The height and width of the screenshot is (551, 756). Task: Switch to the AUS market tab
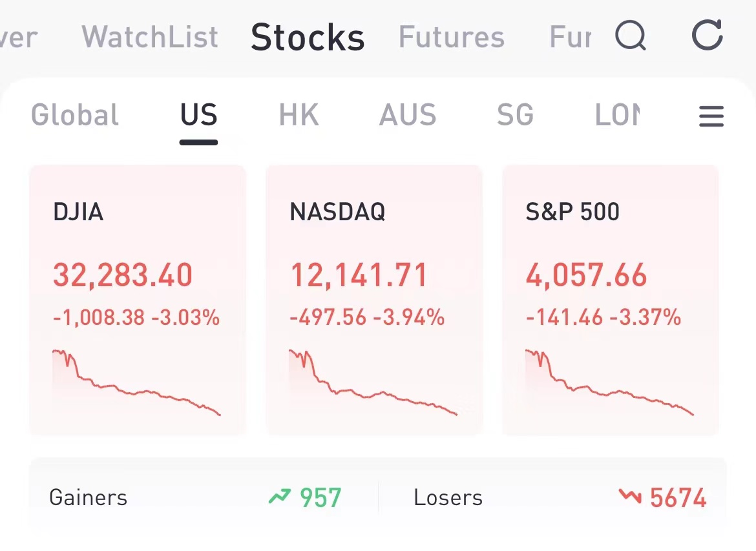(x=408, y=116)
